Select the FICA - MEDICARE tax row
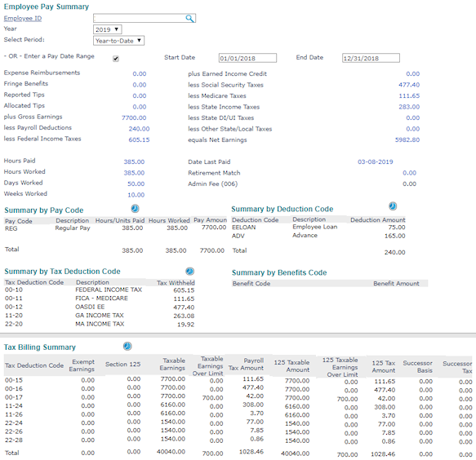 tap(100, 299)
